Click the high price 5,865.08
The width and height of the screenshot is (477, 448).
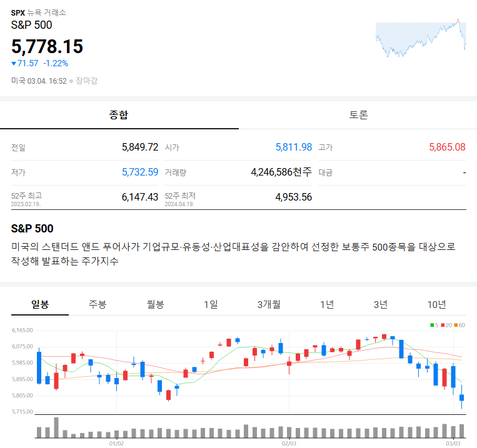(447, 147)
